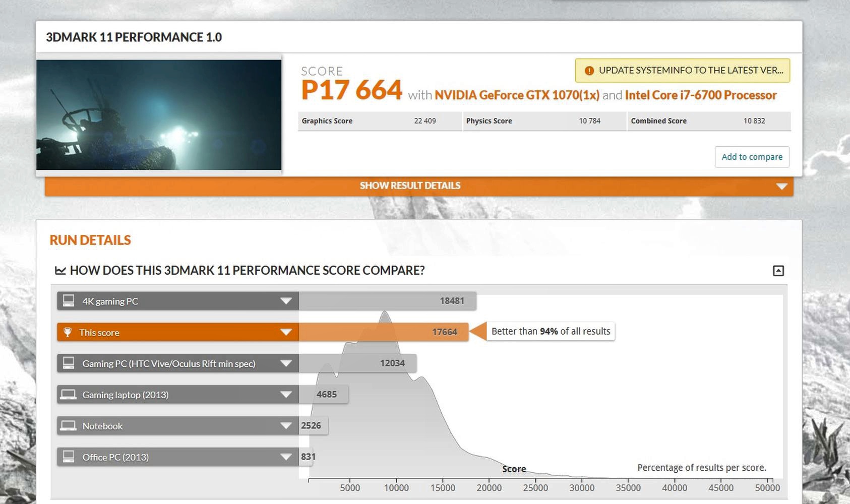This screenshot has height=504, width=850.
Task: Click the P17 664 score value
Action: pos(351,90)
